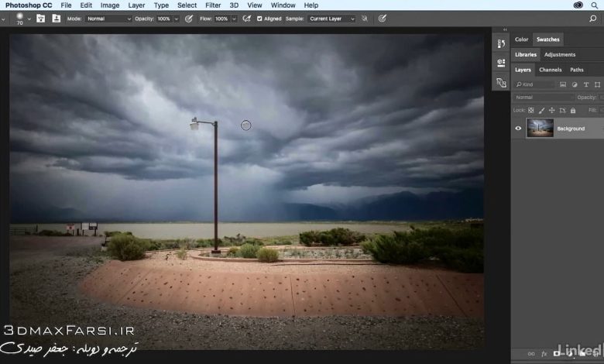Open the History panel icon
The image size is (604, 364).
point(501,43)
